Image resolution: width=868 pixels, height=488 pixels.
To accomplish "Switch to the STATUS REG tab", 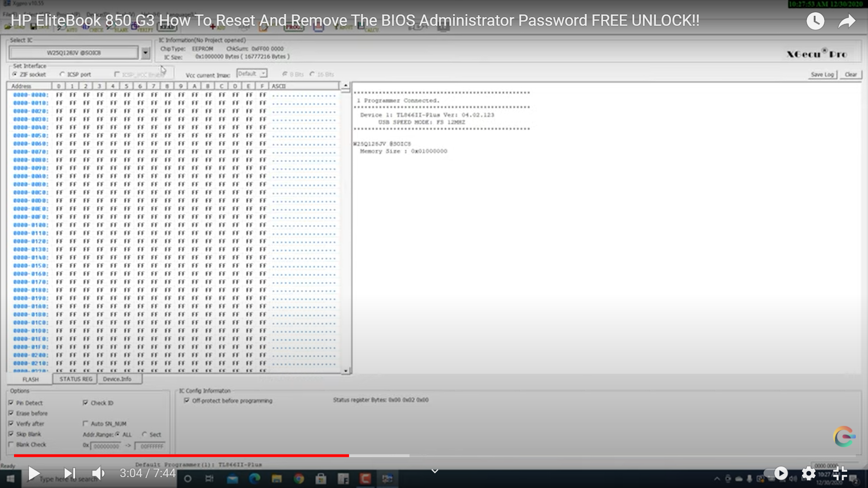I will (75, 379).
